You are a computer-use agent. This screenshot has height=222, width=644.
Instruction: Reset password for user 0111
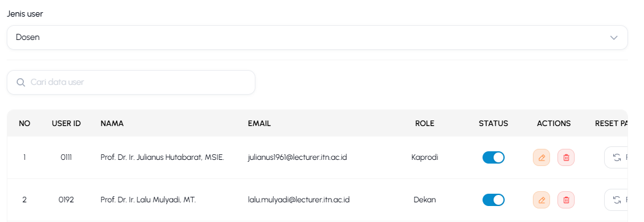point(616,157)
